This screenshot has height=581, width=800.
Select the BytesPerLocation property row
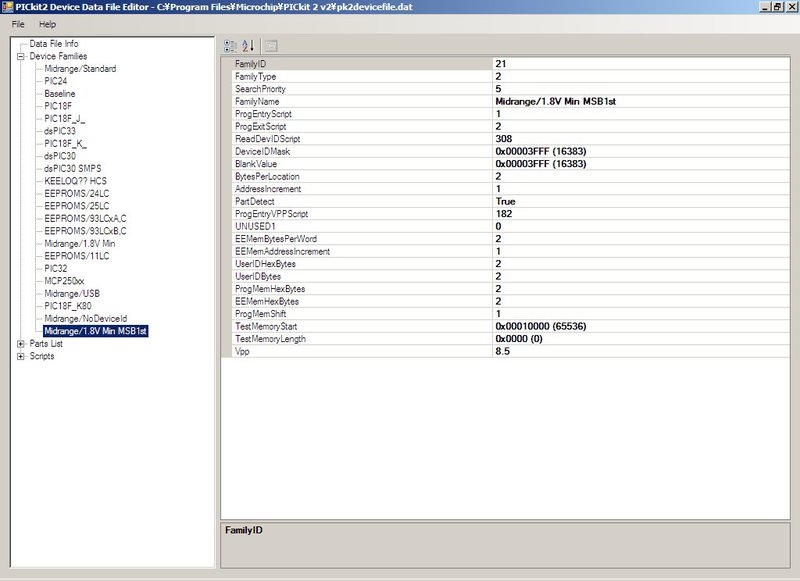511,176
